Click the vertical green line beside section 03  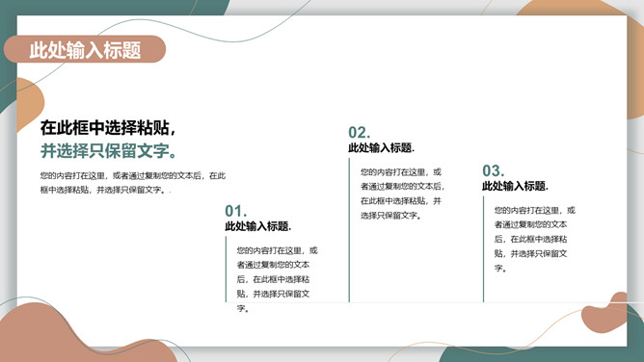click(483, 249)
